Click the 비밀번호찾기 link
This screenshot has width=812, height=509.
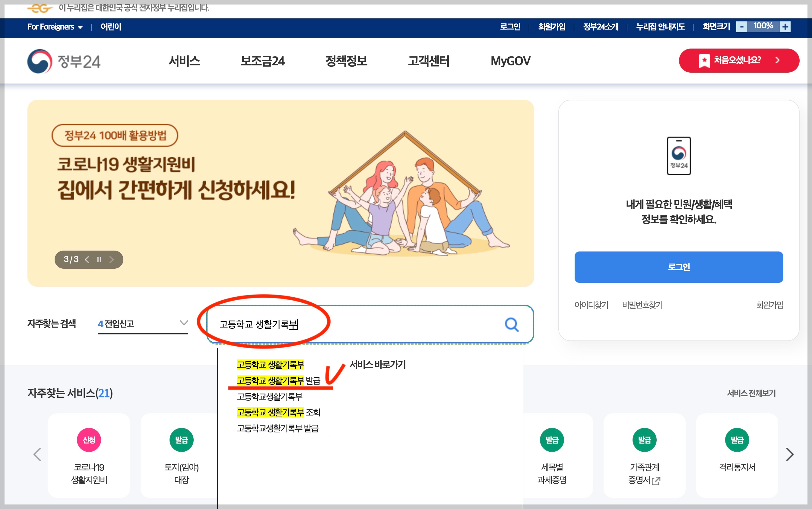[x=642, y=305]
